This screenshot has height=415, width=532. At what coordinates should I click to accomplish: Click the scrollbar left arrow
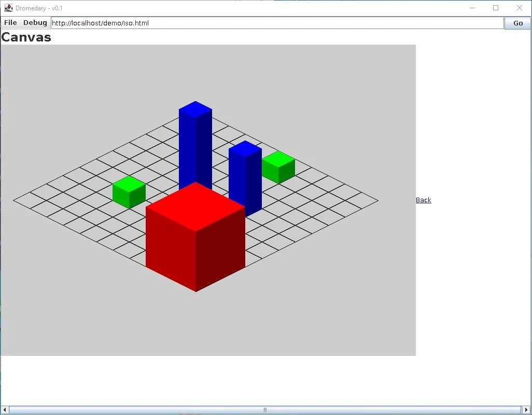point(5,410)
